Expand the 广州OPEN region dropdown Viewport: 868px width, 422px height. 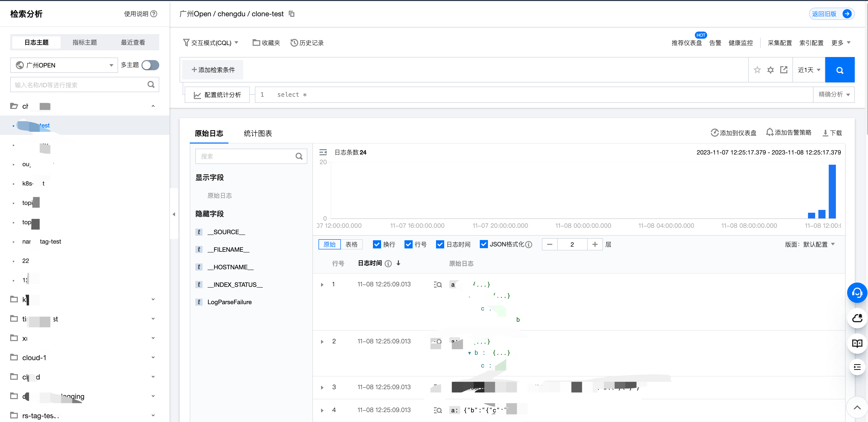click(64, 65)
